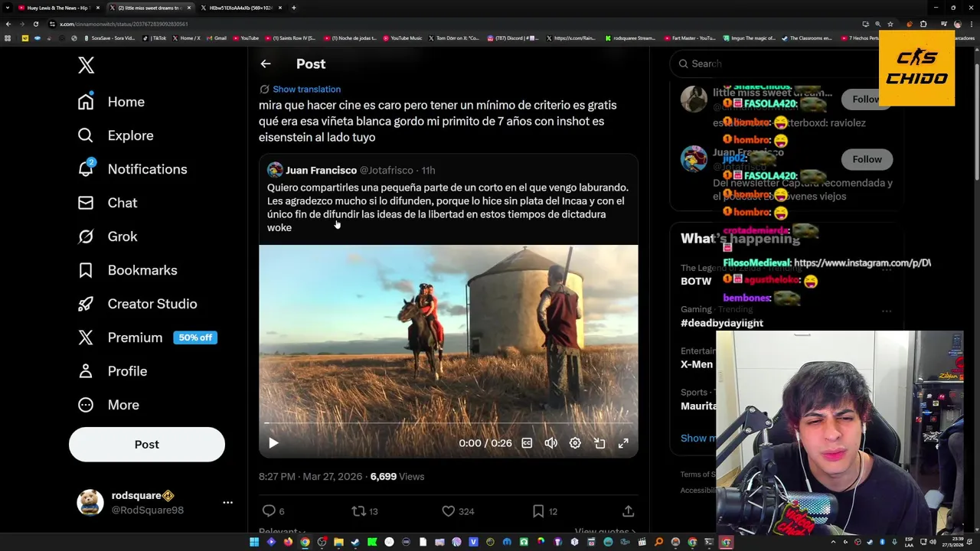
Task: Open the BOTW trending topic
Action: 696,281
